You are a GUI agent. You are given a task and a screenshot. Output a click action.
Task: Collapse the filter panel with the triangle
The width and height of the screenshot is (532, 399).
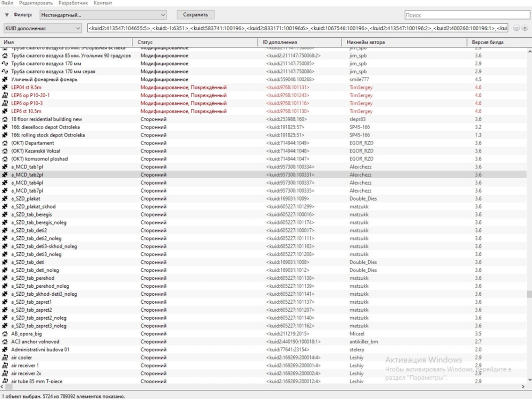pos(7,15)
